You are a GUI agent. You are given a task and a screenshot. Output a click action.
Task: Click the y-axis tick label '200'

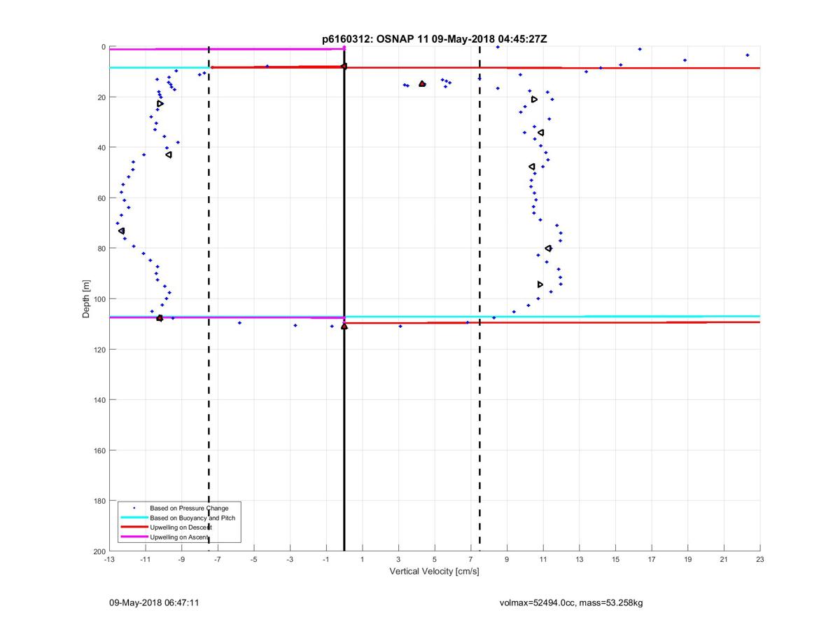coord(99,551)
